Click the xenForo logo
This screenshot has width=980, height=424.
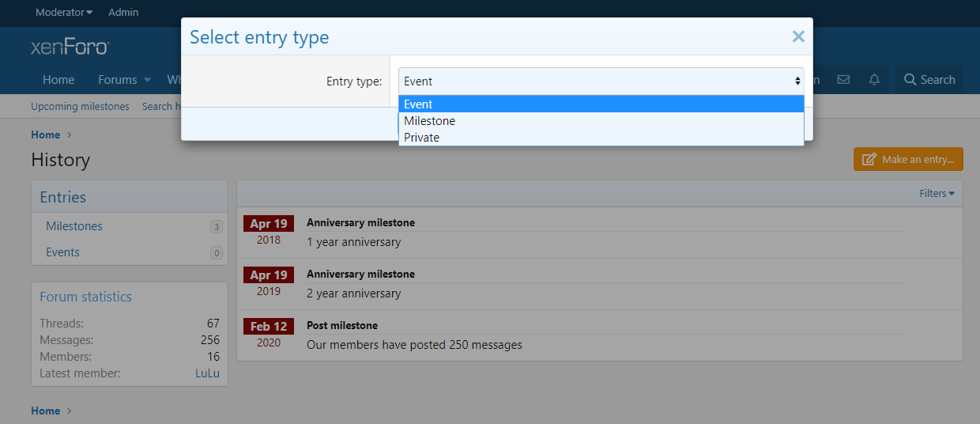[x=70, y=47]
